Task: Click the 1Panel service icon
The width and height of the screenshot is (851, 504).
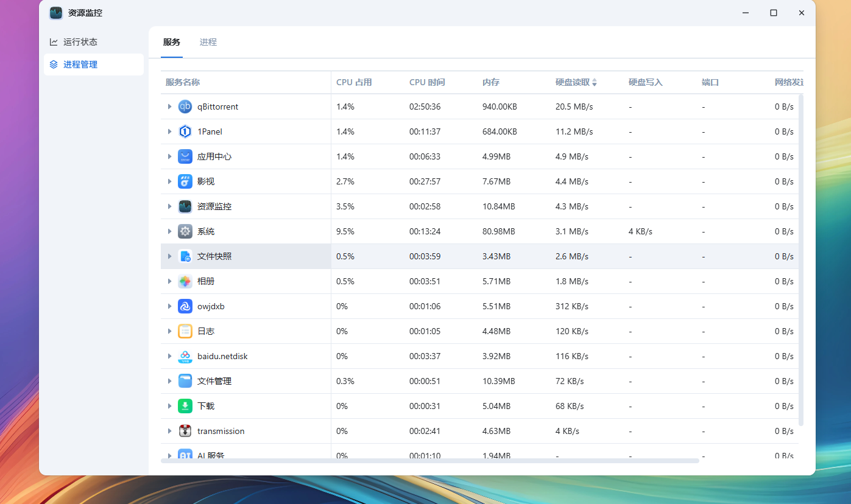Action: point(185,131)
